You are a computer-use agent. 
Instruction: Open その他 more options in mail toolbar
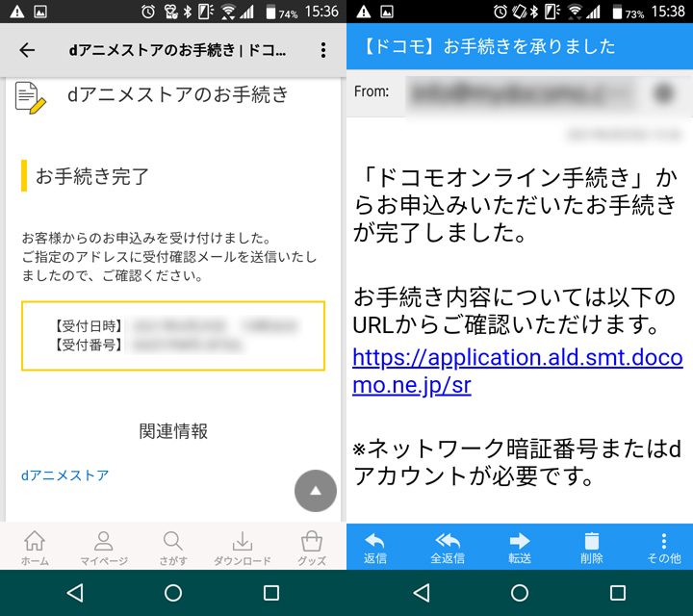664,549
